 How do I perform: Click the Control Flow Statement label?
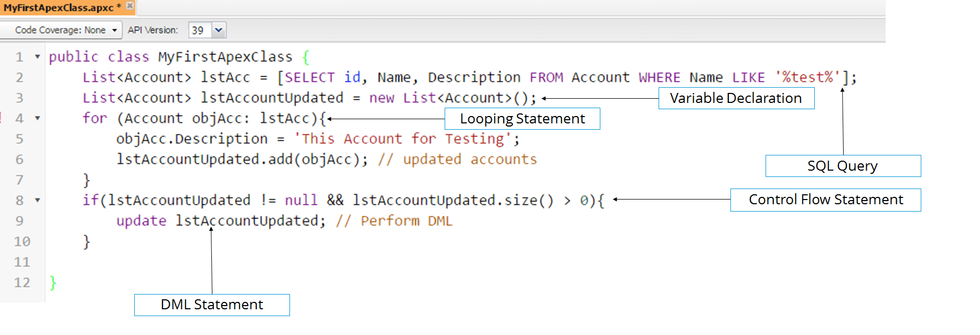[825, 200]
